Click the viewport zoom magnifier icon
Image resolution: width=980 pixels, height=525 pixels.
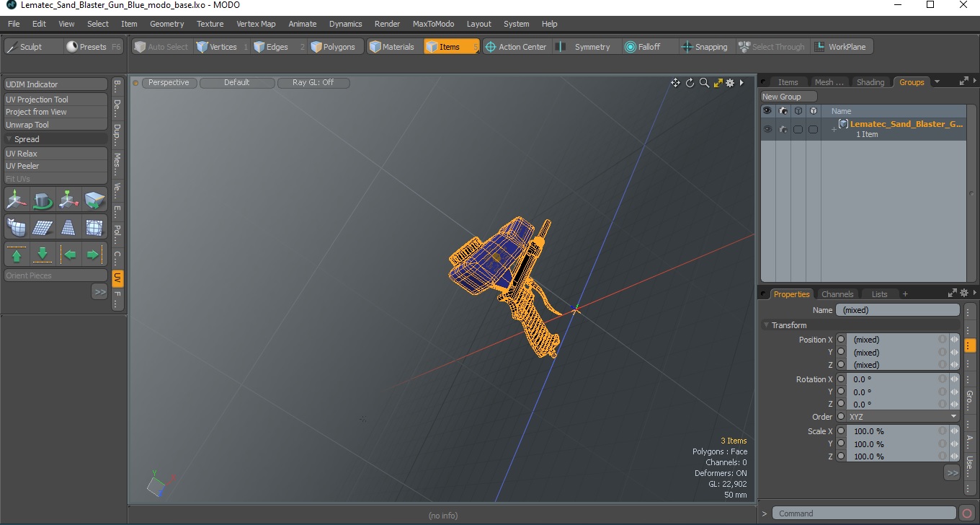point(704,83)
